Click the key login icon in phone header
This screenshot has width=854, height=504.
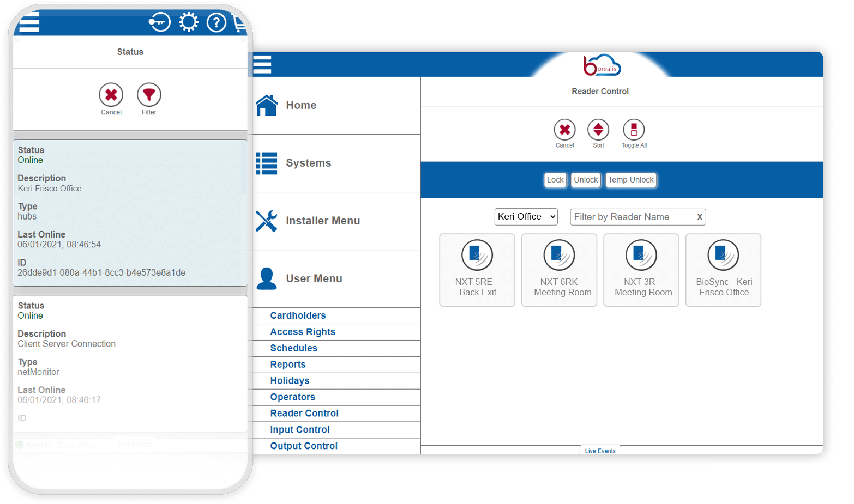(x=159, y=22)
